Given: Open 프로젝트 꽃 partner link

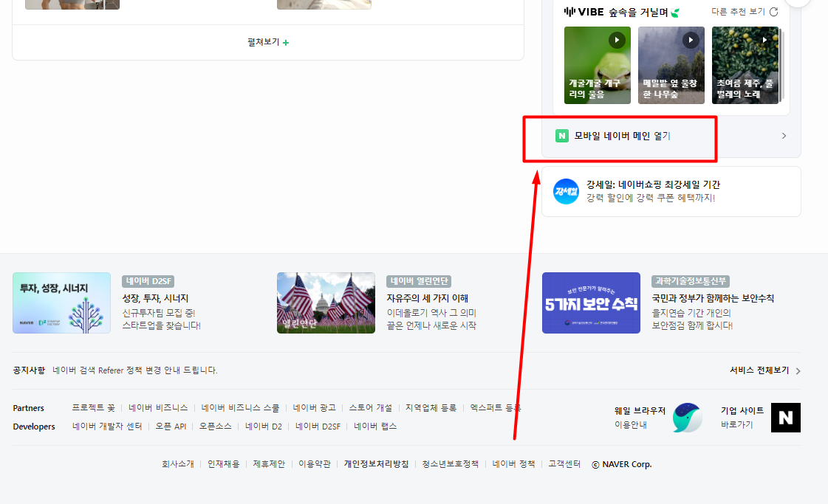Looking at the screenshot, I should (x=94, y=408).
